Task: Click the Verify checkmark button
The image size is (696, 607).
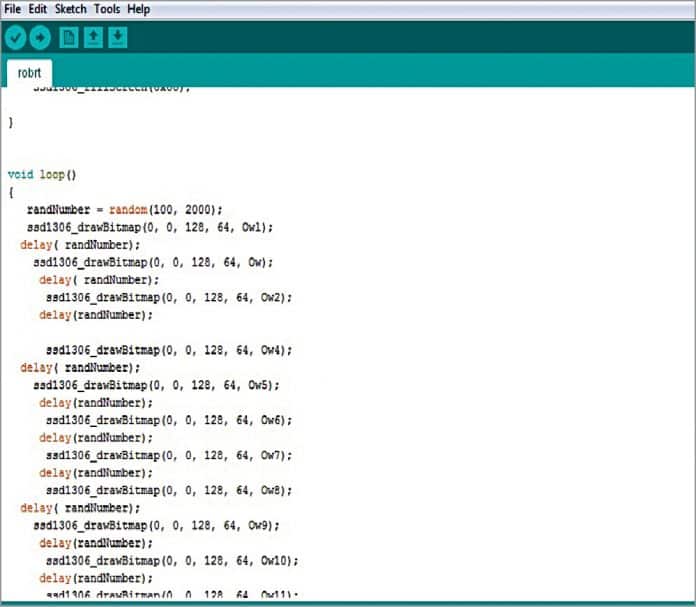Action: [x=15, y=38]
